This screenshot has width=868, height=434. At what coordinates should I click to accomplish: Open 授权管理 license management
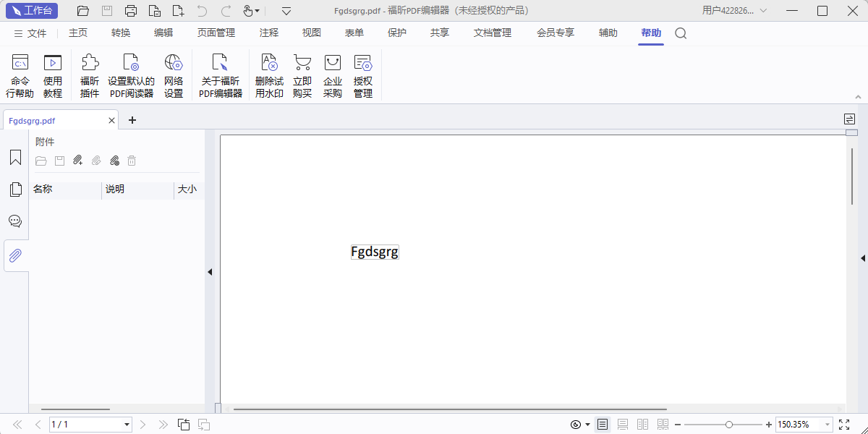[x=363, y=75]
